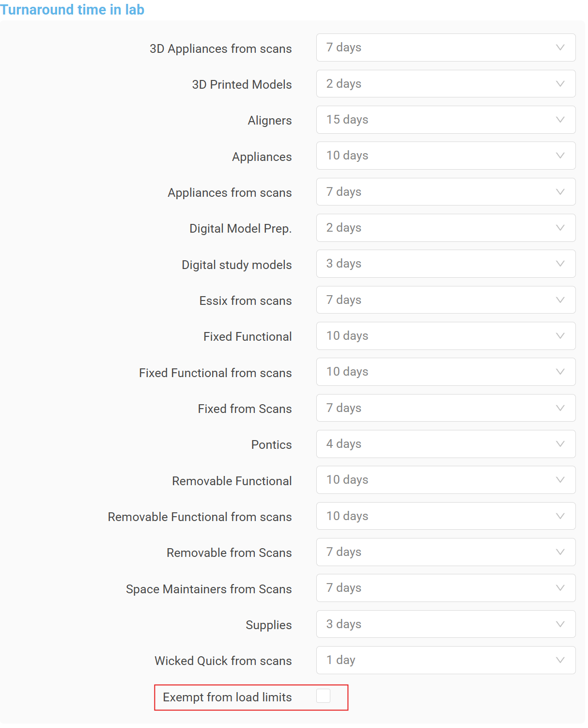588x728 pixels.
Task: Click the Turnaround time in lab heading
Action: pos(72,10)
